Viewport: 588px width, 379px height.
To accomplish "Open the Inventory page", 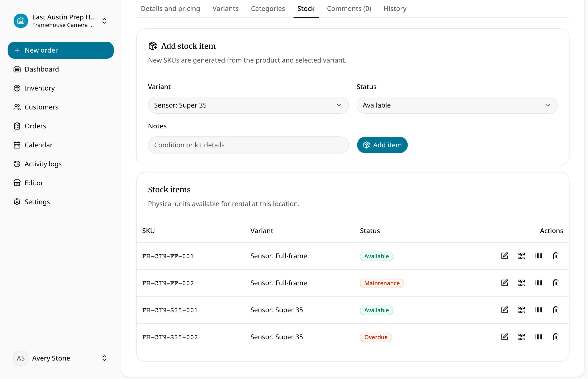I will click(x=61, y=88).
